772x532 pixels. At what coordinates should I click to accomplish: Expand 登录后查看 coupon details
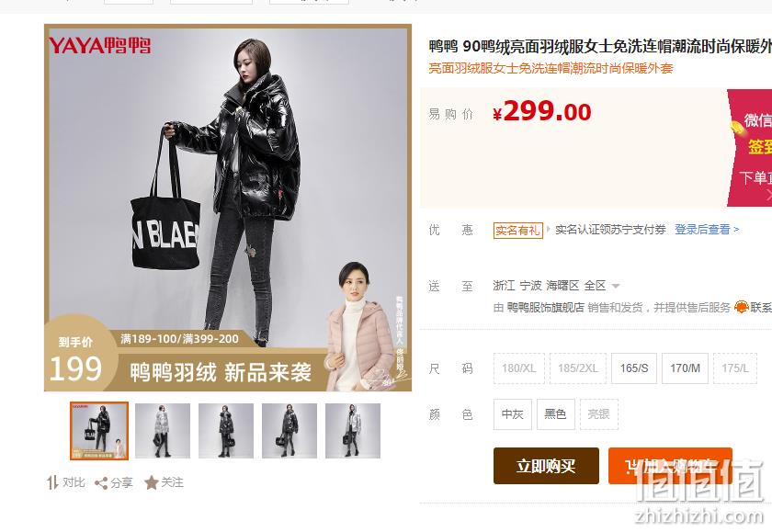[x=707, y=230]
